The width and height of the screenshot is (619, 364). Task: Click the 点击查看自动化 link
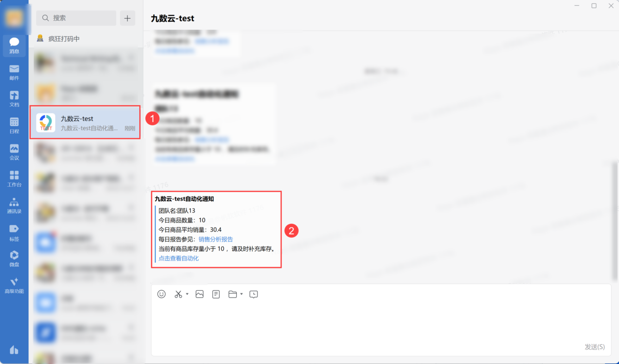(x=178, y=258)
